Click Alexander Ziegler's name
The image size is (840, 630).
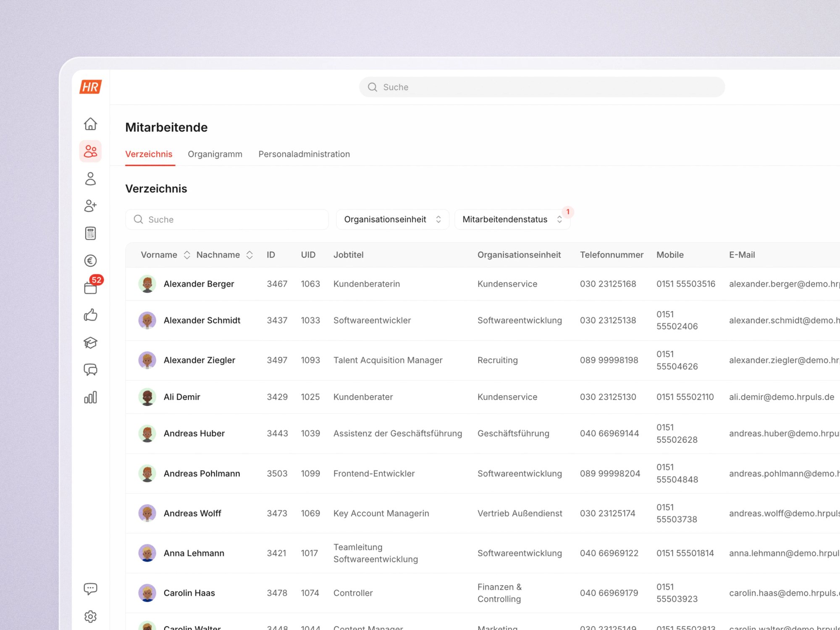[x=199, y=360]
